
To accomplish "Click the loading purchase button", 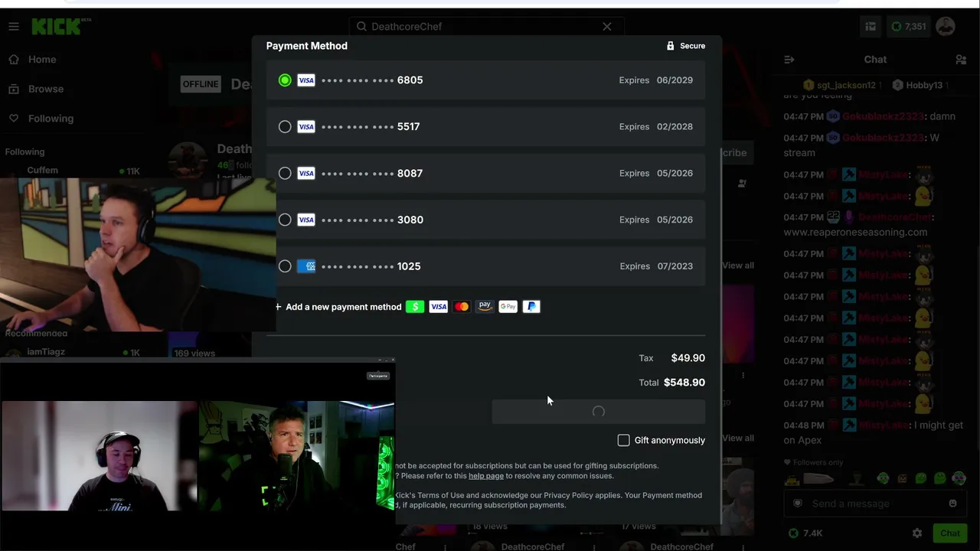I will point(598,412).
